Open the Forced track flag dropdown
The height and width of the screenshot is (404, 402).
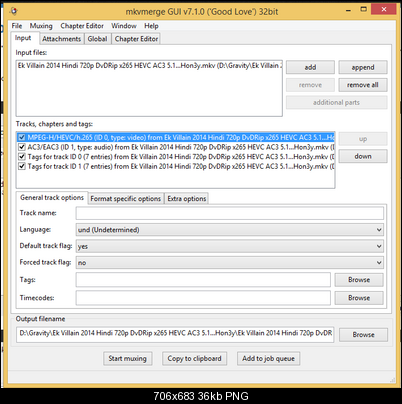click(x=230, y=263)
